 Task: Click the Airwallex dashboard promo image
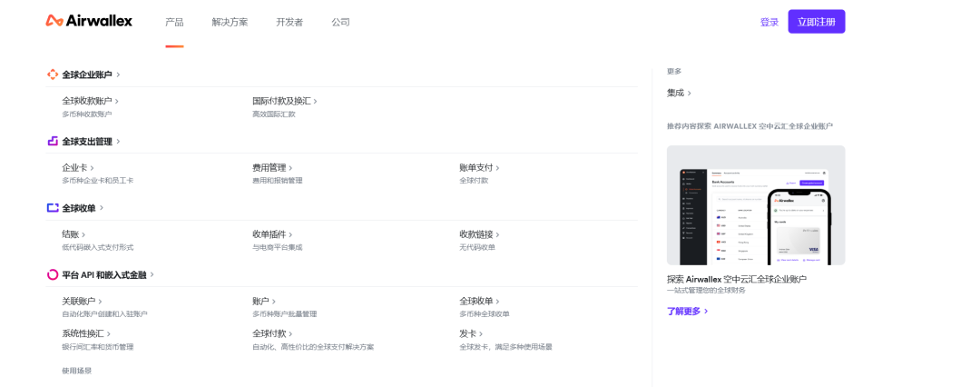756,205
